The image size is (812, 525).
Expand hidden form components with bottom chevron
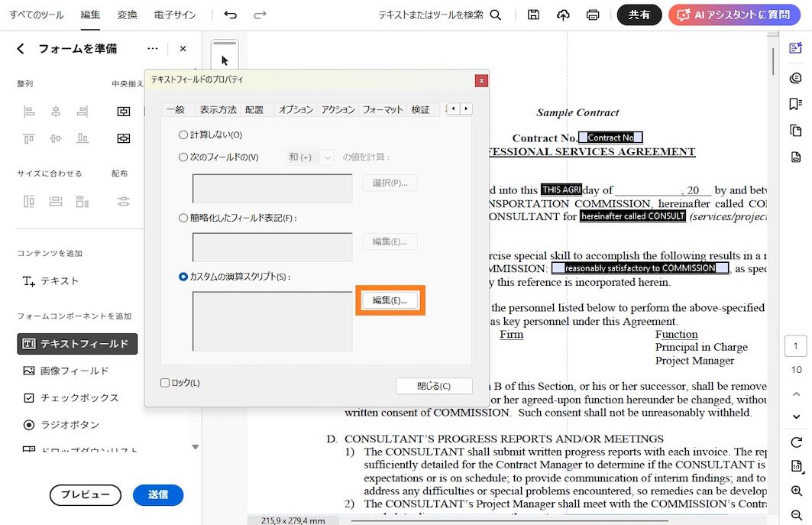[x=195, y=446]
